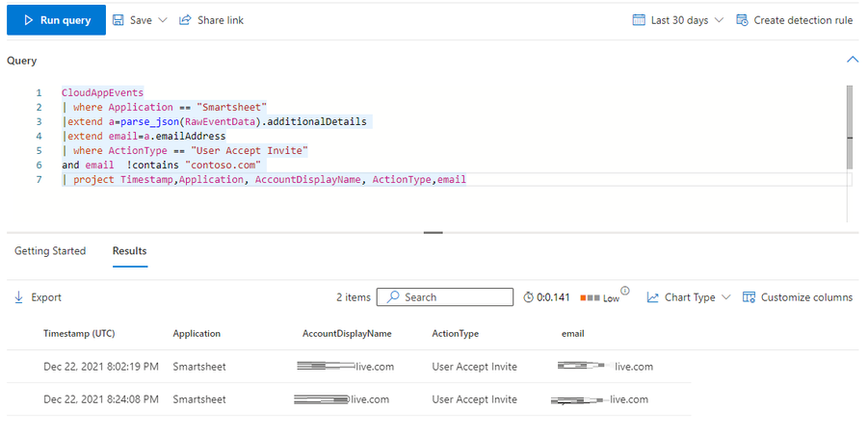868x435 pixels.
Task: Expand the Last 30 days dropdown
Action: point(716,20)
